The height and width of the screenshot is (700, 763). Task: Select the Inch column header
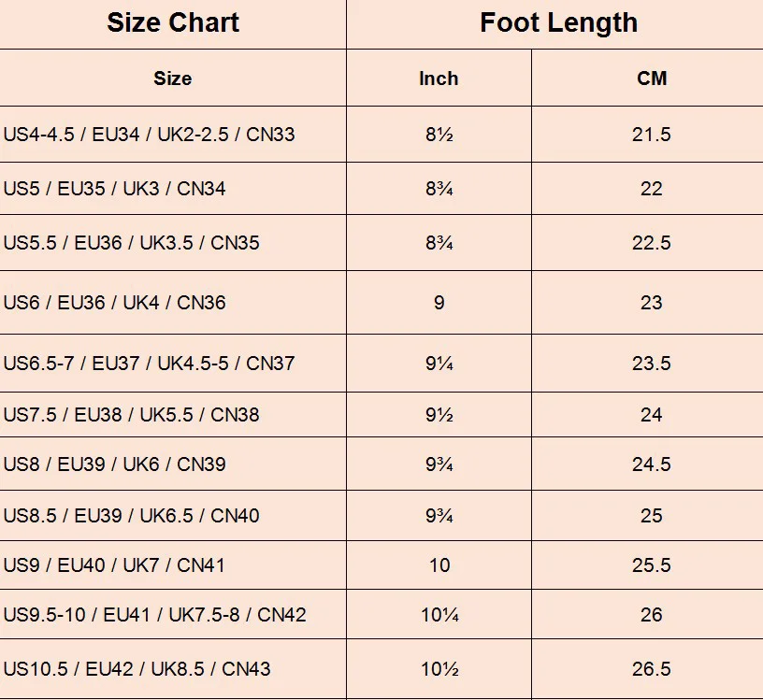tap(439, 78)
